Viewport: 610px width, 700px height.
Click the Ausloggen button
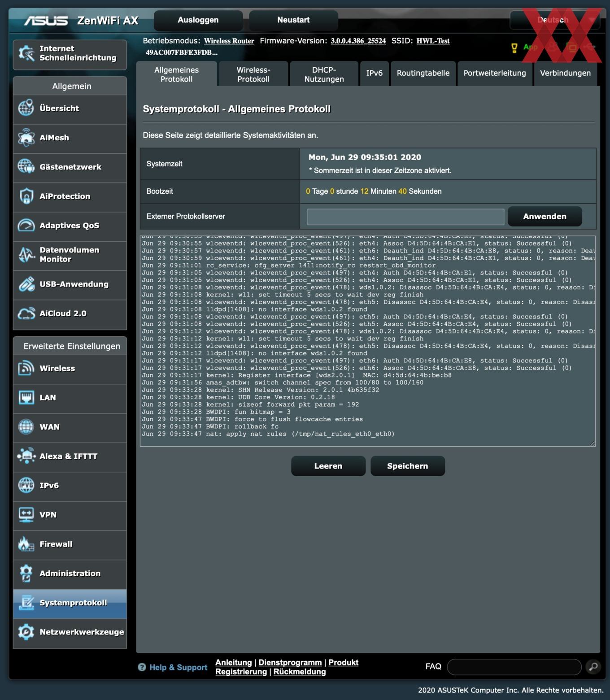(x=198, y=20)
